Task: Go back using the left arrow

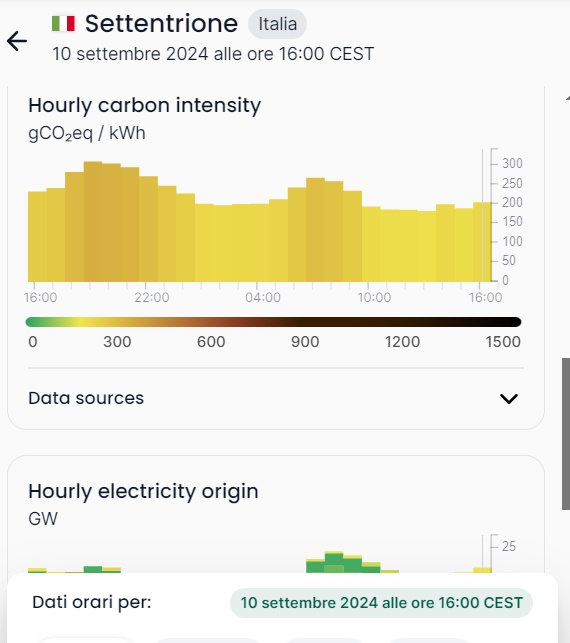Action: [17, 41]
